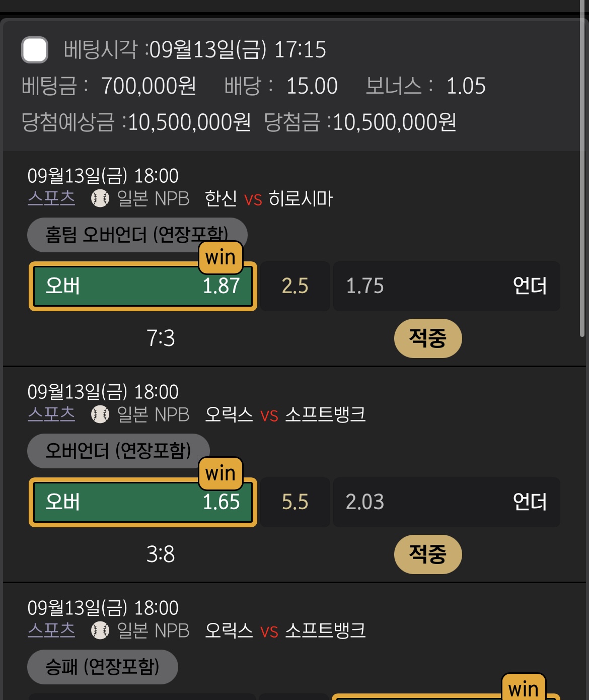Image resolution: width=589 pixels, height=700 pixels.
Task: Click the baseball icon above 승패 (연장포함) label
Action: click(x=100, y=631)
